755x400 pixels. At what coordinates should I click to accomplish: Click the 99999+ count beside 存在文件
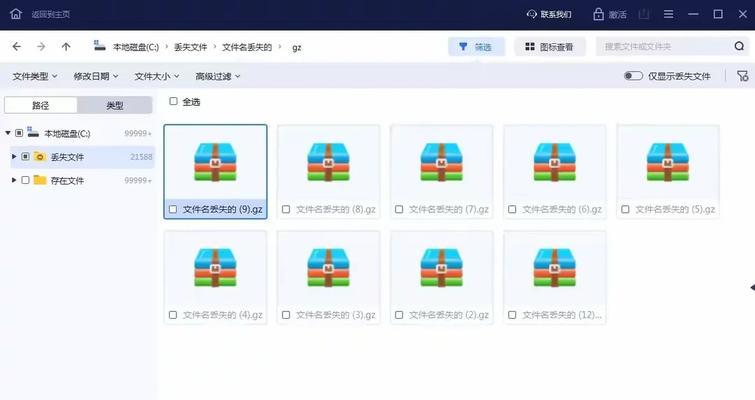138,181
